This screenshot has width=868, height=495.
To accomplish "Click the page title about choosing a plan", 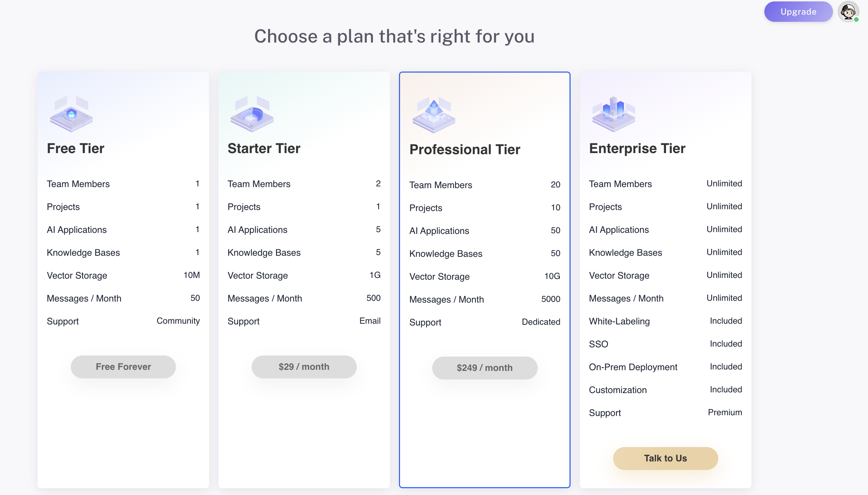I will [x=394, y=36].
